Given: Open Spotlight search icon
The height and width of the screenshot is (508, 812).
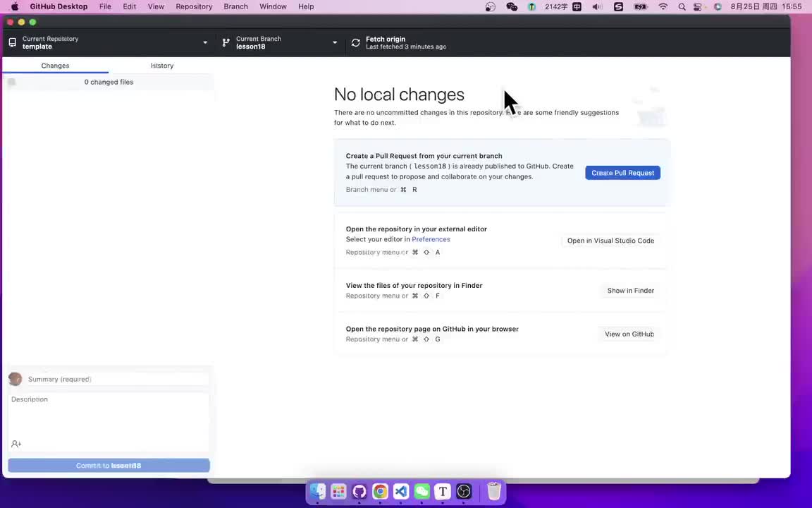Looking at the screenshot, I should [x=682, y=7].
